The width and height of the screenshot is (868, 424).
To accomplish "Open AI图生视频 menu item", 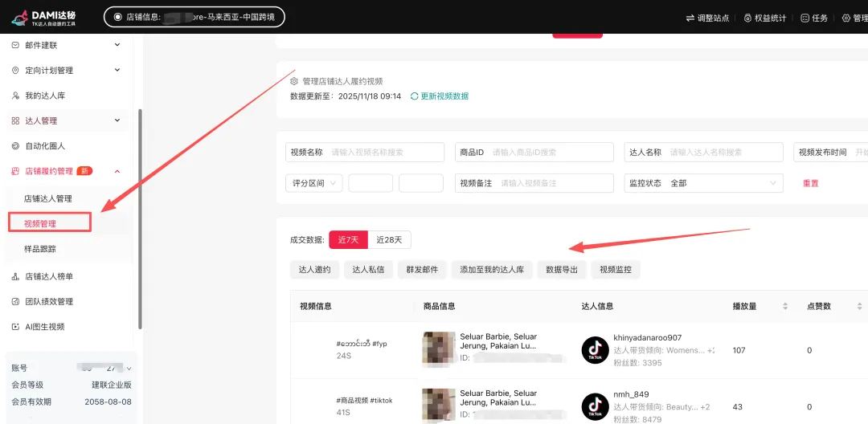I will coord(45,327).
